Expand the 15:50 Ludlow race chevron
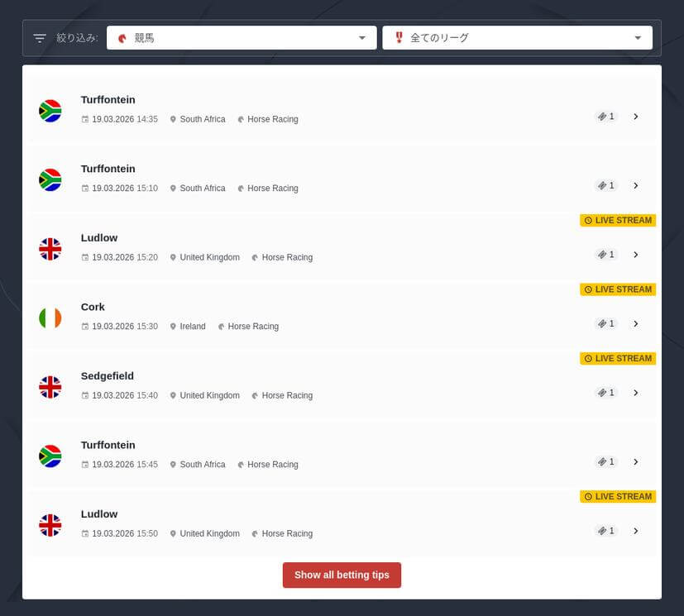The height and width of the screenshot is (616, 684). [635, 531]
